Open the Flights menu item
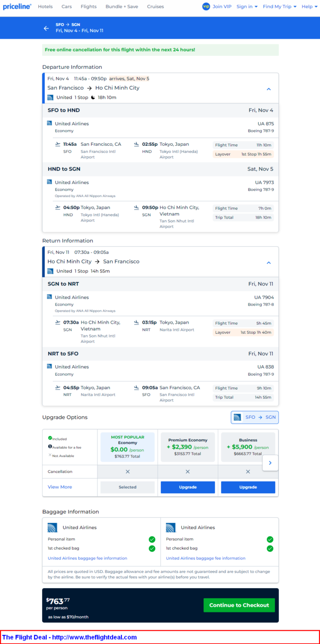320x644 pixels. tap(88, 7)
